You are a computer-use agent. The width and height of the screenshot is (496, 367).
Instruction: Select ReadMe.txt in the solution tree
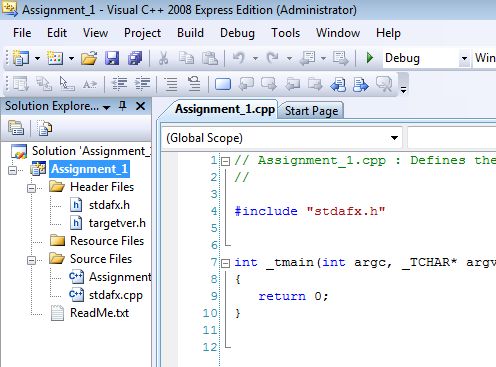click(x=99, y=313)
